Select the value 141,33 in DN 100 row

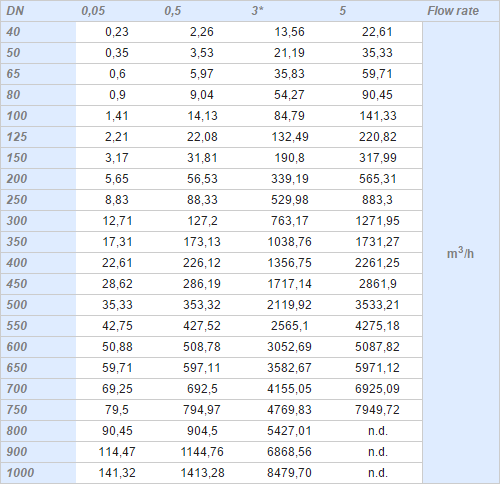coord(378,116)
